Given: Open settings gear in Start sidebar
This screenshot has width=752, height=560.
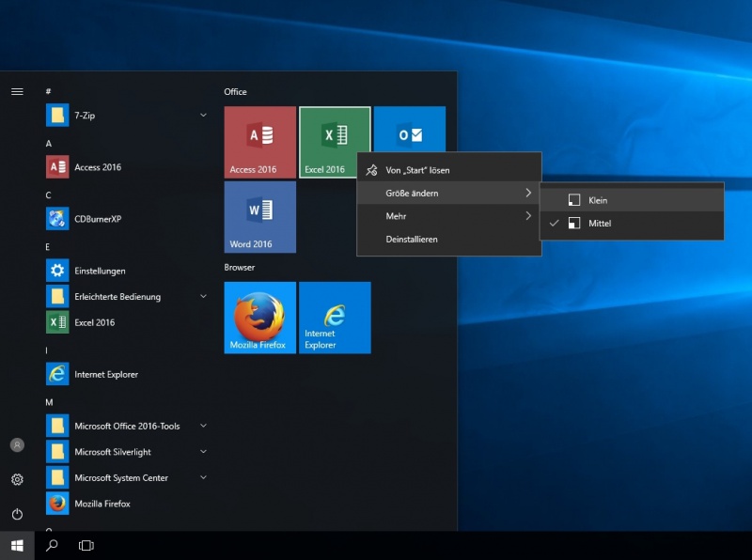Looking at the screenshot, I should 17,479.
